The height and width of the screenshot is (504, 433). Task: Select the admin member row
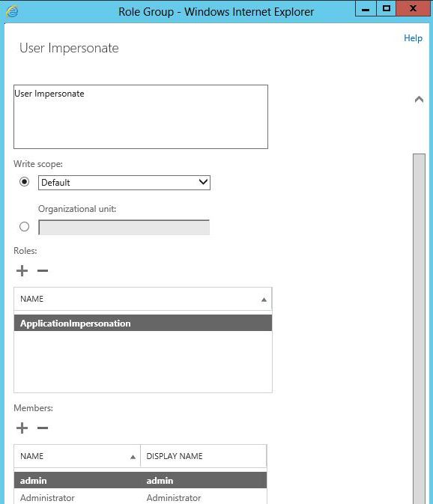[x=140, y=480]
